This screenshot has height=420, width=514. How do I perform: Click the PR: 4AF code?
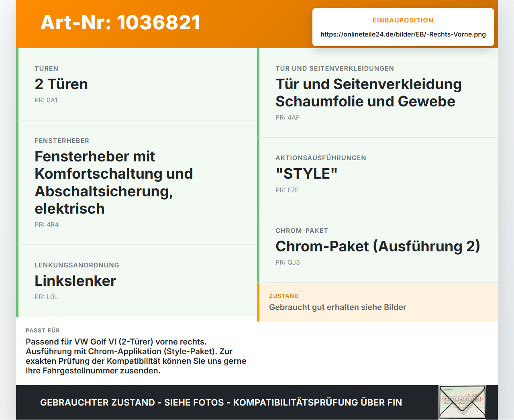(x=288, y=118)
